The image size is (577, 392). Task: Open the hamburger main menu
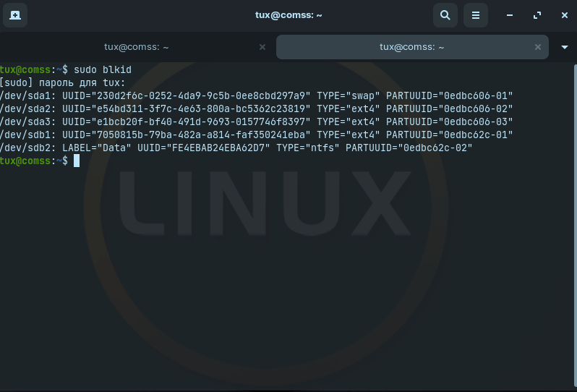(476, 15)
